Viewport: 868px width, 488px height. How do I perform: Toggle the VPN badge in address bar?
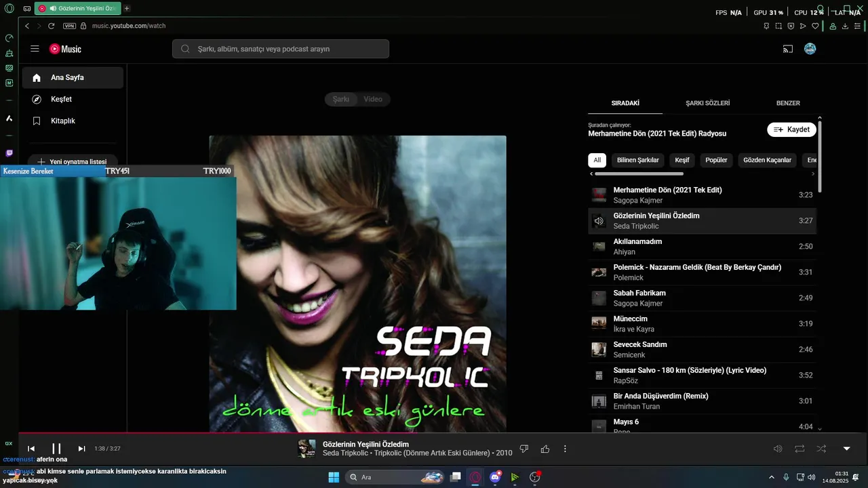point(69,26)
